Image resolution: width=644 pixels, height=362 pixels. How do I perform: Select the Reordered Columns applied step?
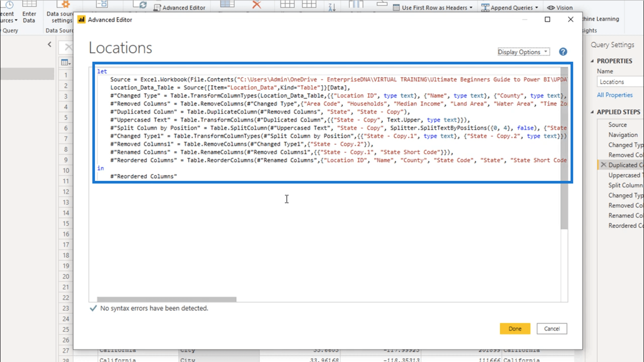tap(625, 226)
